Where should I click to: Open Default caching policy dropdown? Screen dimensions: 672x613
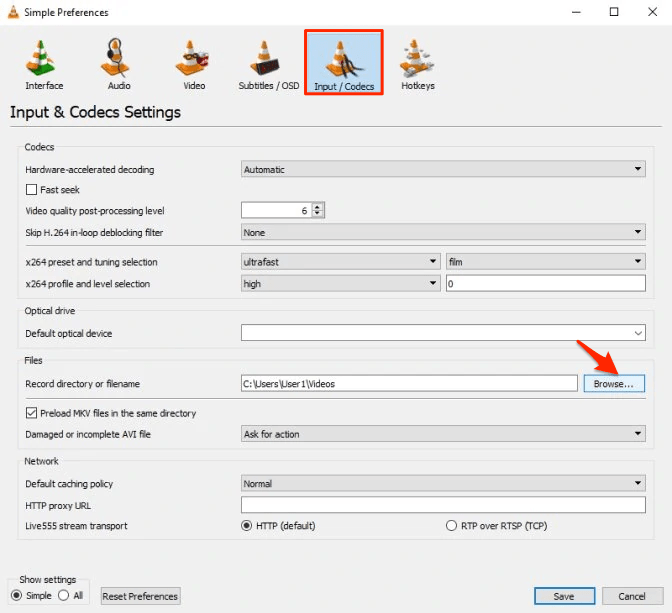click(x=443, y=483)
